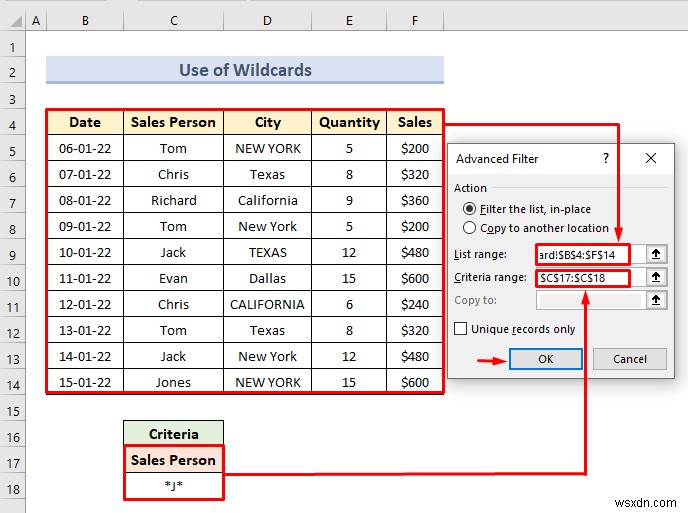Click the green Criteria label cell
Image resolution: width=688 pixels, height=513 pixels.
[173, 434]
